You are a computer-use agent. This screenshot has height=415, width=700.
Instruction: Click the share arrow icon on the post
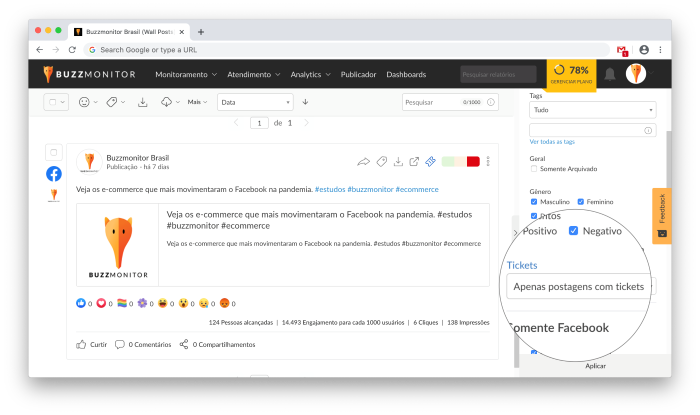click(x=364, y=161)
